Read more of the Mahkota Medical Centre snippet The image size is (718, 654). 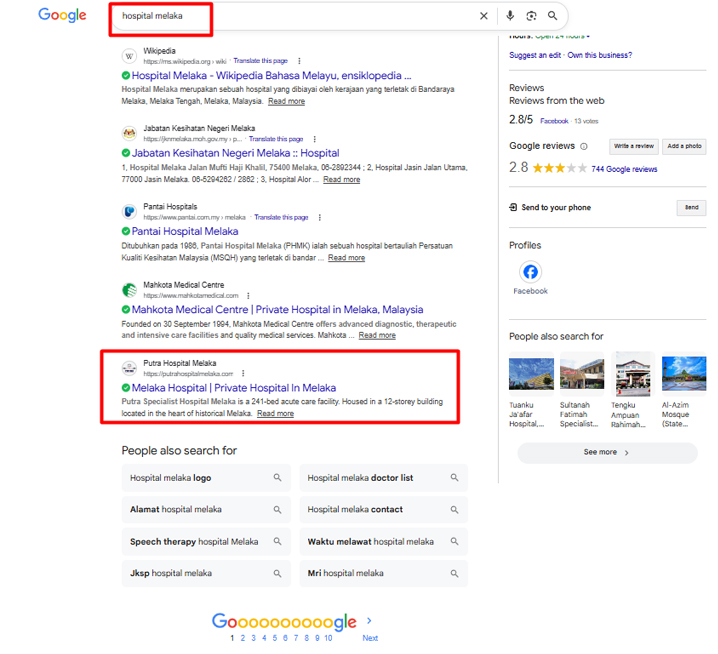pyautogui.click(x=377, y=335)
